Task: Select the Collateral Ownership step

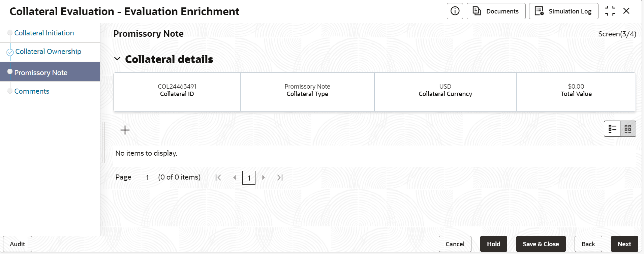Action: point(48,52)
